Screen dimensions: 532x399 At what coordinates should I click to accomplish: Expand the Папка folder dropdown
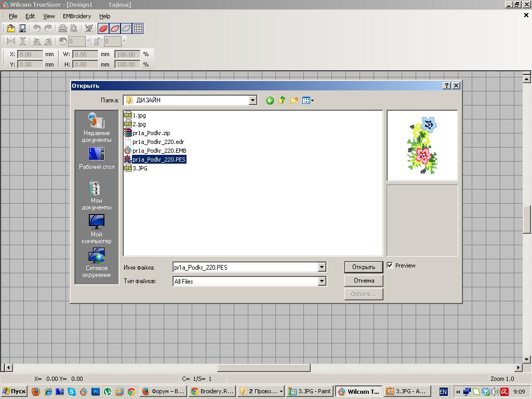pos(253,100)
